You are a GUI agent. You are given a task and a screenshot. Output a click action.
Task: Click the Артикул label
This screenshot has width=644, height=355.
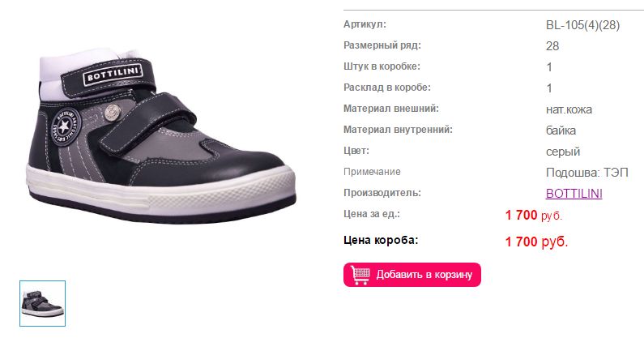(365, 24)
